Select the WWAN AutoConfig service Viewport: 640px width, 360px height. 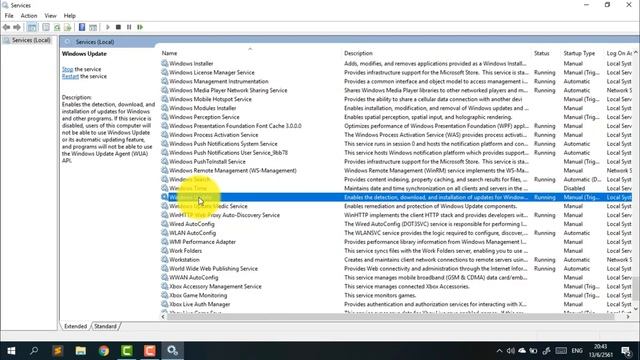coord(193,278)
